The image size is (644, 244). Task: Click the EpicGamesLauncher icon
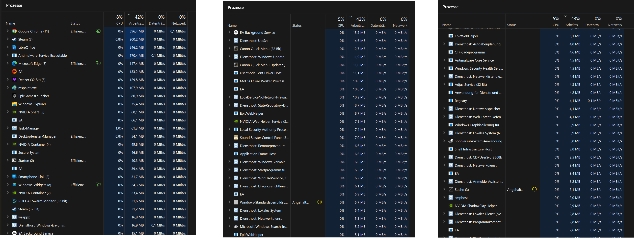click(14, 96)
